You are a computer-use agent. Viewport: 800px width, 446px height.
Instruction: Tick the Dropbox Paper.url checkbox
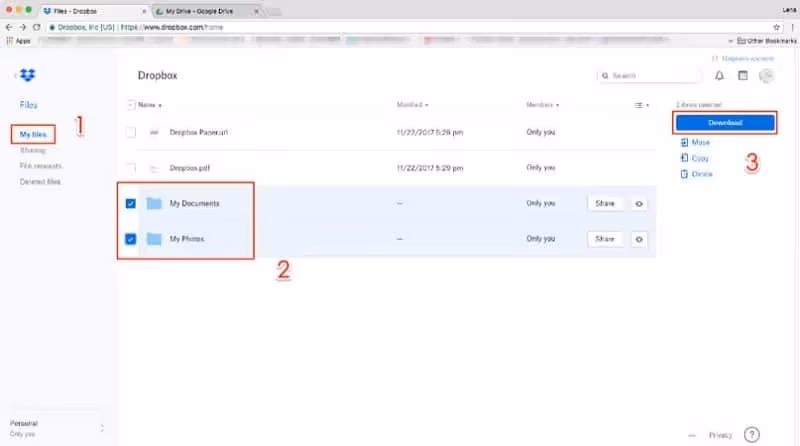132,132
